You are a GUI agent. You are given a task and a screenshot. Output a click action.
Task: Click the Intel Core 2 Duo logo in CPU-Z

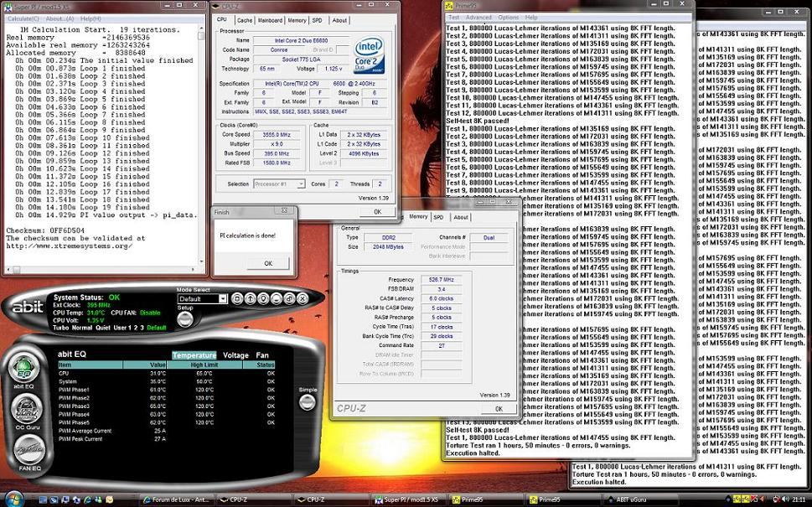click(370, 55)
